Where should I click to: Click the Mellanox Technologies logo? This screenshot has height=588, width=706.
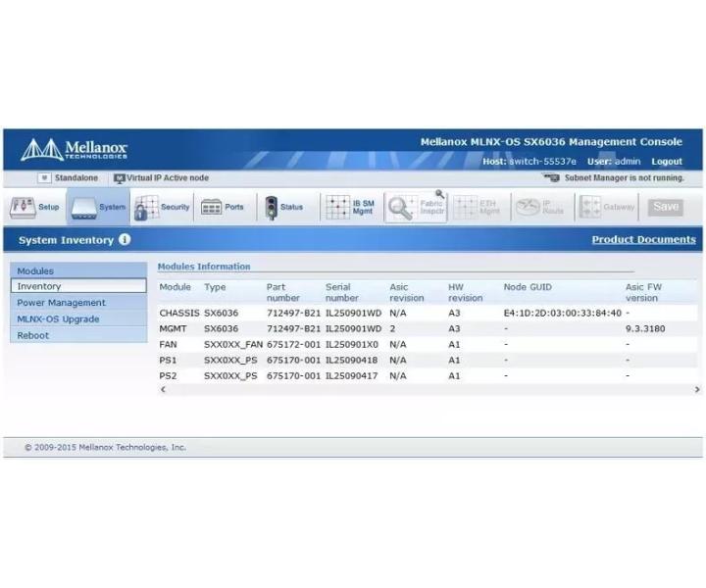tap(75, 149)
